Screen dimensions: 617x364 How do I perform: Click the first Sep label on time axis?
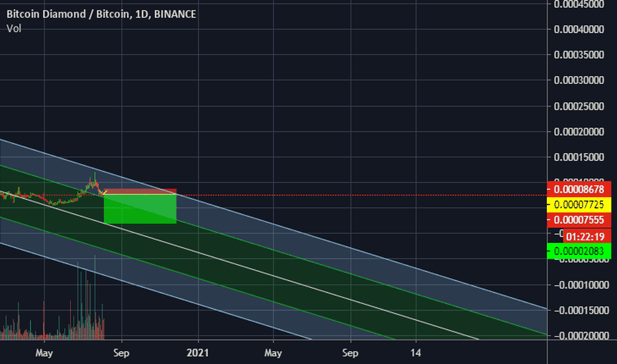[x=121, y=353]
